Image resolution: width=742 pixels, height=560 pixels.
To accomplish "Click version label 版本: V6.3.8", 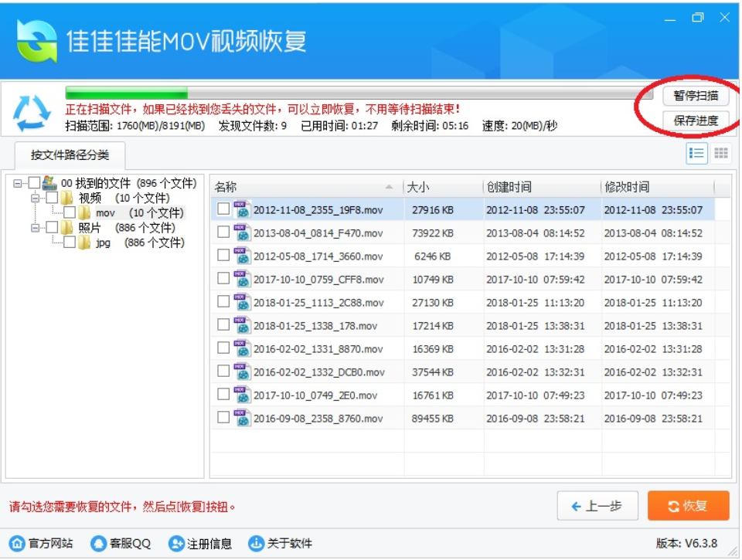I will click(x=686, y=544).
